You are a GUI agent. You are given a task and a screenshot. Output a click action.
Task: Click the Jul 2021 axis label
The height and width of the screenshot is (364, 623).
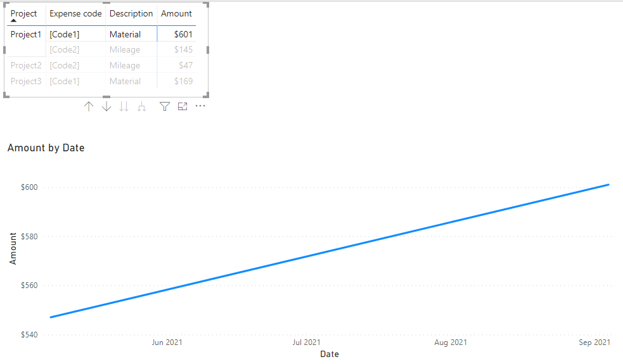[x=306, y=342]
